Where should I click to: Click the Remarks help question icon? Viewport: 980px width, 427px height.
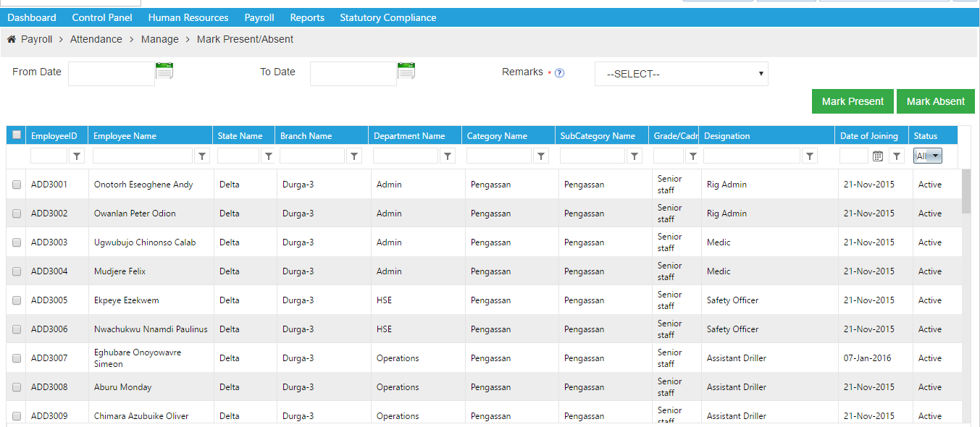[559, 73]
